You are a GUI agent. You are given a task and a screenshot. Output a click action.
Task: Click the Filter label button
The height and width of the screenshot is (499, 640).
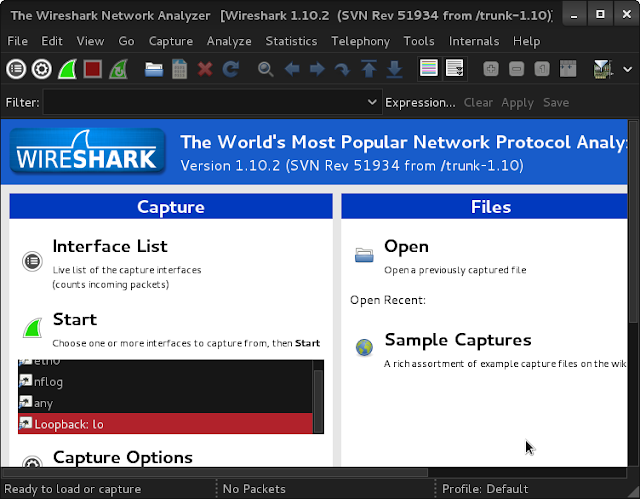[x=22, y=102]
